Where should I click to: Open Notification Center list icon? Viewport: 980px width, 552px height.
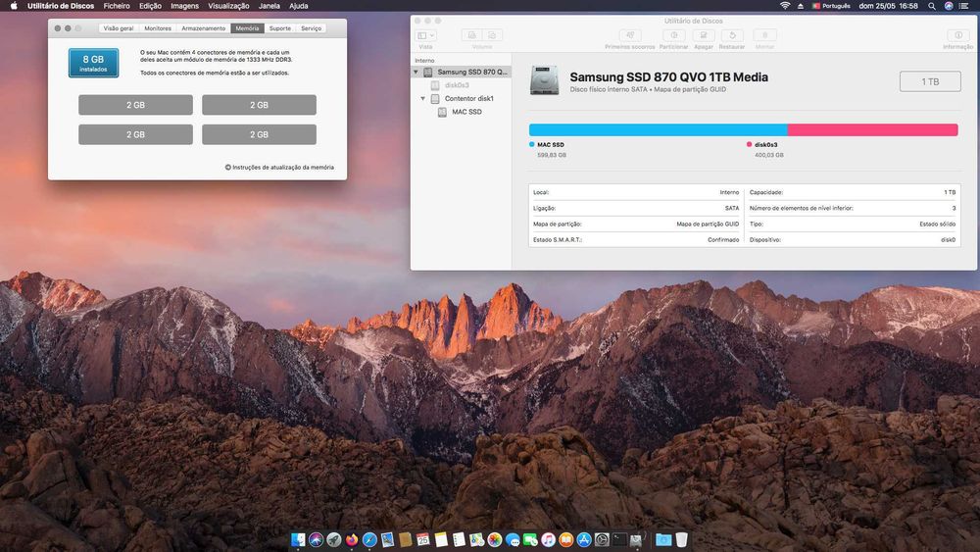pos(964,6)
